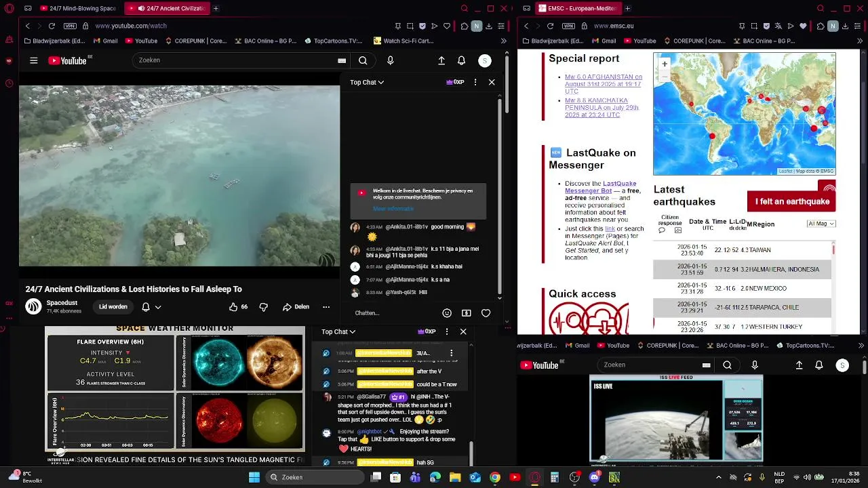Open TopCartoons.TV bookmark in left window
Image resolution: width=868 pixels, height=488 pixels.
click(334, 41)
